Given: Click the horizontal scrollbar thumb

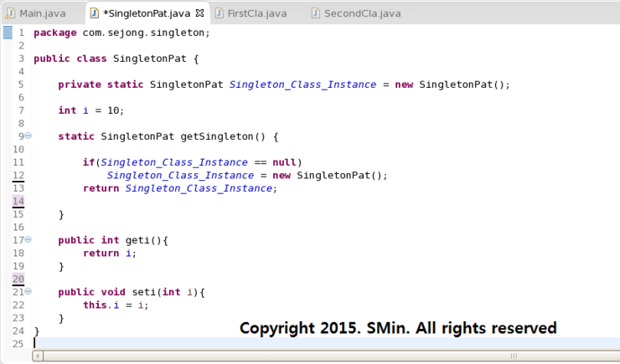Looking at the screenshot, I should click(x=514, y=356).
